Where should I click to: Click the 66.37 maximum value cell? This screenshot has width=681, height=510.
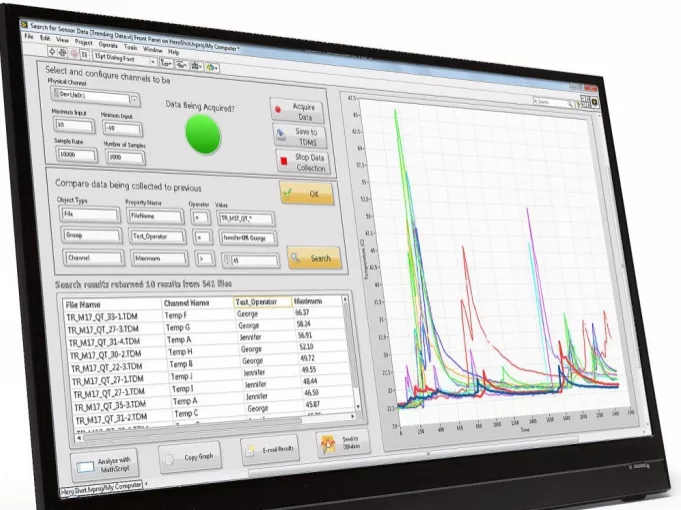pyautogui.click(x=302, y=312)
